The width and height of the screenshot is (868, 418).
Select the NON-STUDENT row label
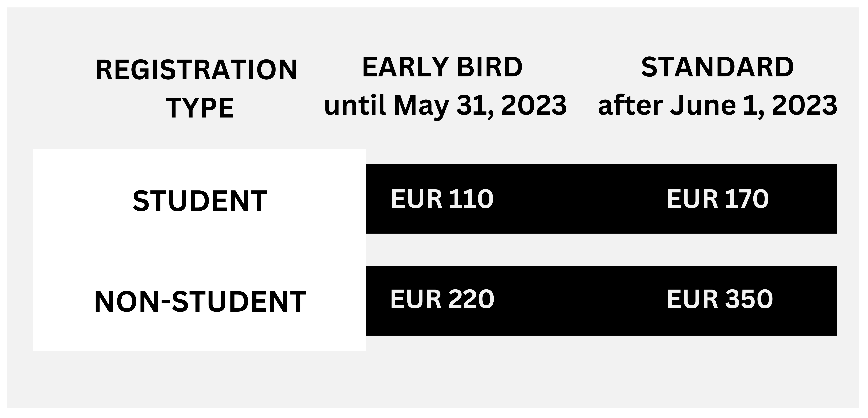point(200,302)
